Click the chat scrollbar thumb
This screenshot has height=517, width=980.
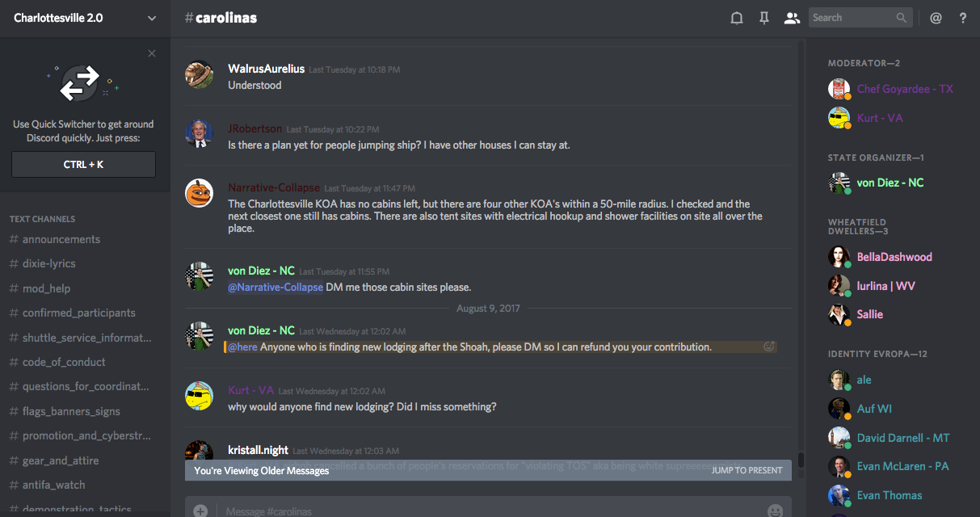(x=801, y=460)
